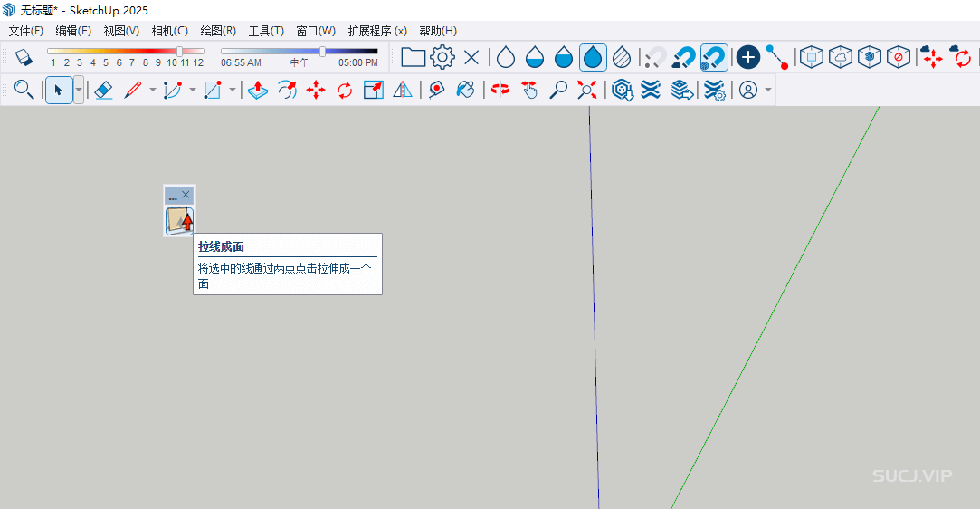Select the fully filled water-drop icon

[593, 58]
